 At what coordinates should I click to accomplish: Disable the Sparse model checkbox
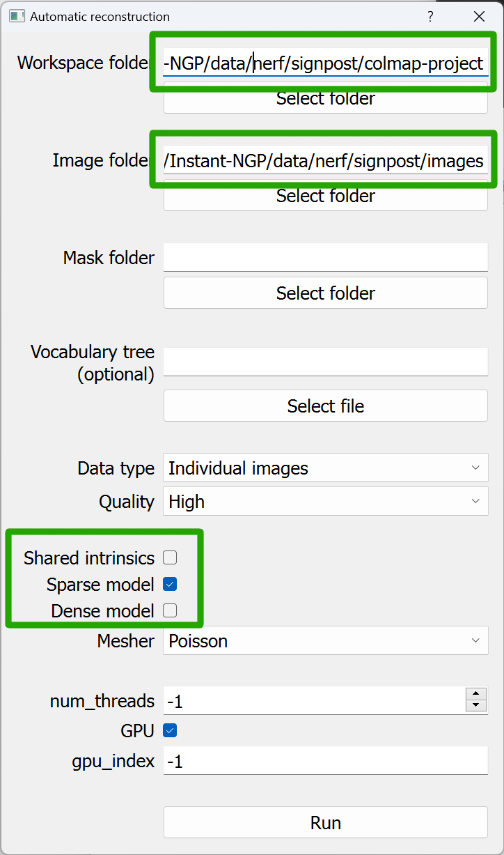[x=169, y=584]
